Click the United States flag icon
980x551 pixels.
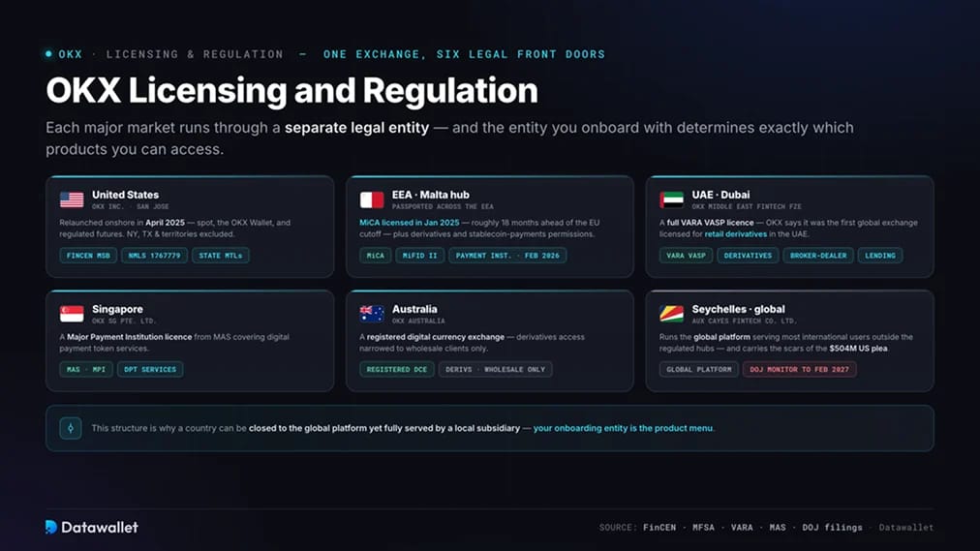tap(72, 199)
